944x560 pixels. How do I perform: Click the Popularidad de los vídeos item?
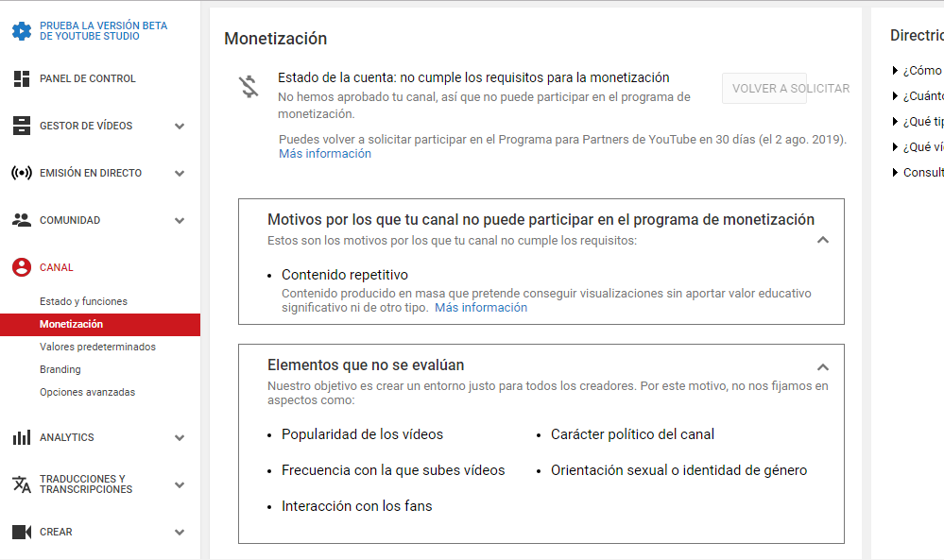363,434
